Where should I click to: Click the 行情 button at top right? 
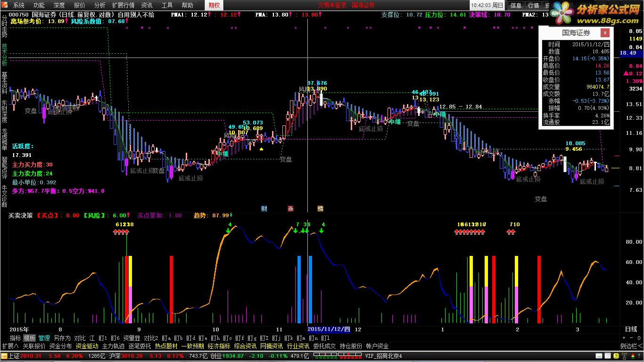pyautogui.click(x=533, y=6)
